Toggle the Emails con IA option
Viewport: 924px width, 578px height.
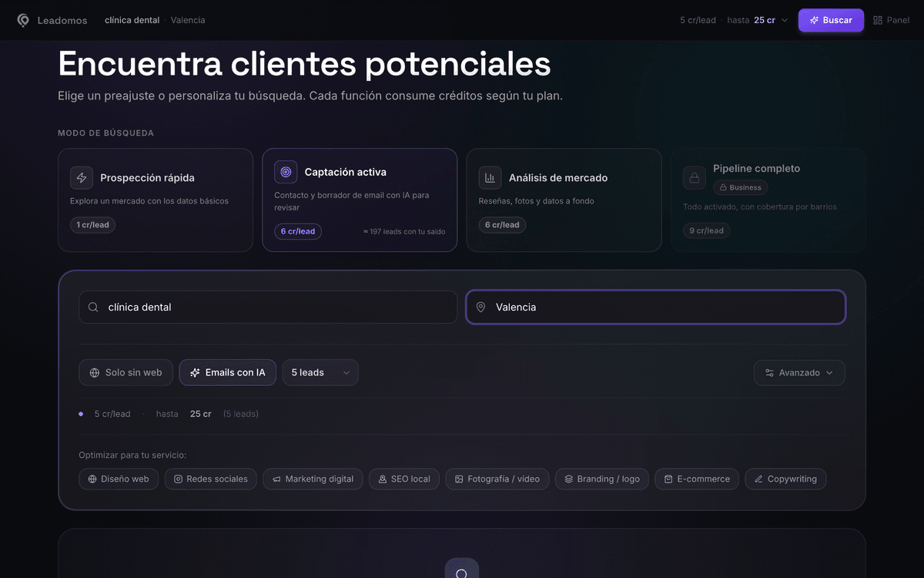[228, 372]
